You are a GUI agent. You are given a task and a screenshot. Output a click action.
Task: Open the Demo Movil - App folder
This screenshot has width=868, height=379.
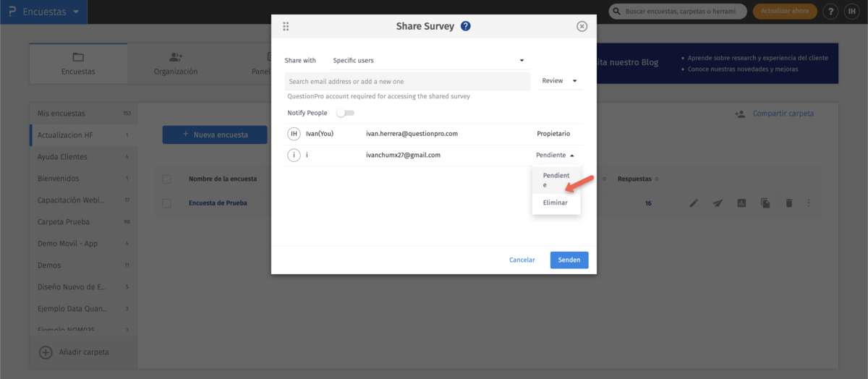83,244
